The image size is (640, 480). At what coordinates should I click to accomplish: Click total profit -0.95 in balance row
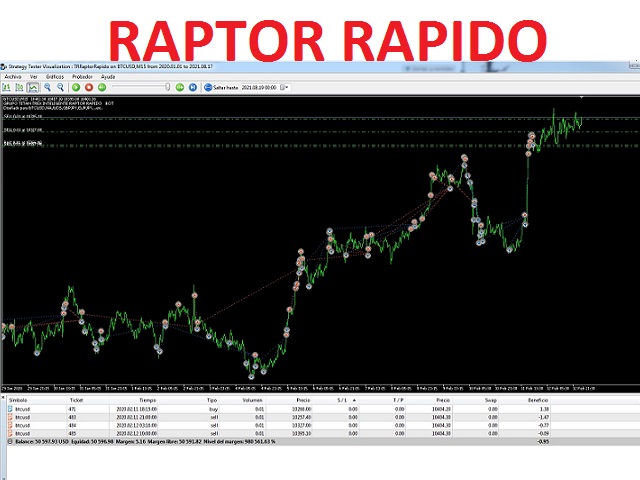coord(543,442)
